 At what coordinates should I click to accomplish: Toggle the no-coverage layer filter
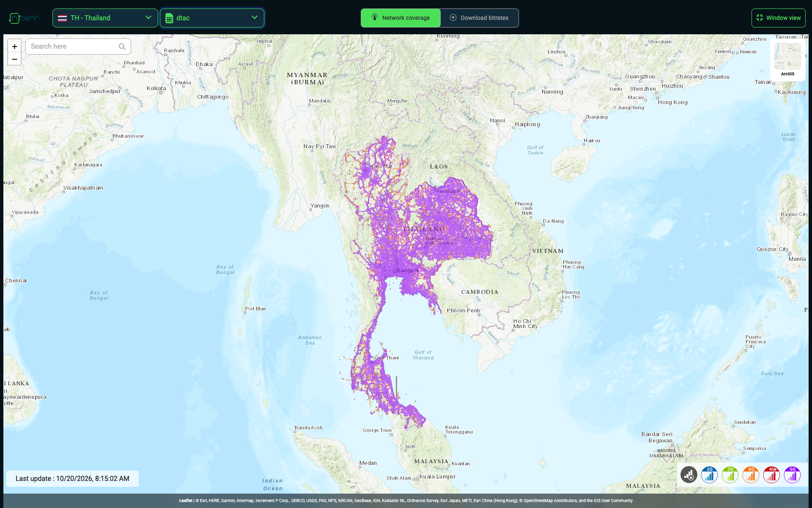click(x=689, y=475)
